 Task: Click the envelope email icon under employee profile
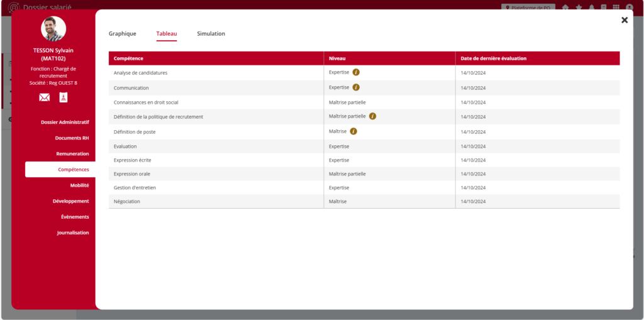(x=44, y=97)
